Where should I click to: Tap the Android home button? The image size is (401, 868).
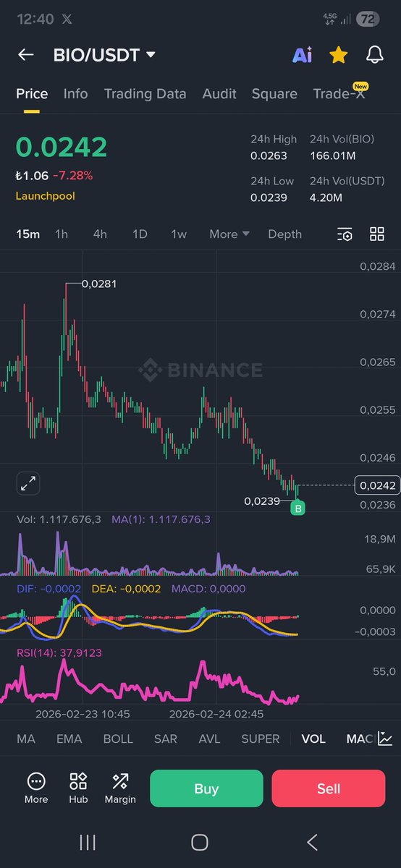pos(200,842)
